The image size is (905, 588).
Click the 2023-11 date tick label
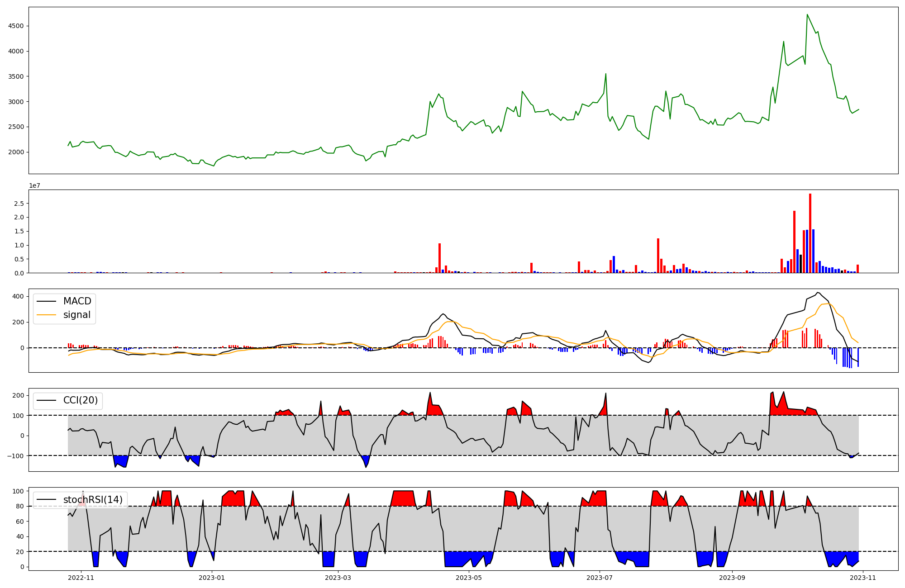coord(863,578)
